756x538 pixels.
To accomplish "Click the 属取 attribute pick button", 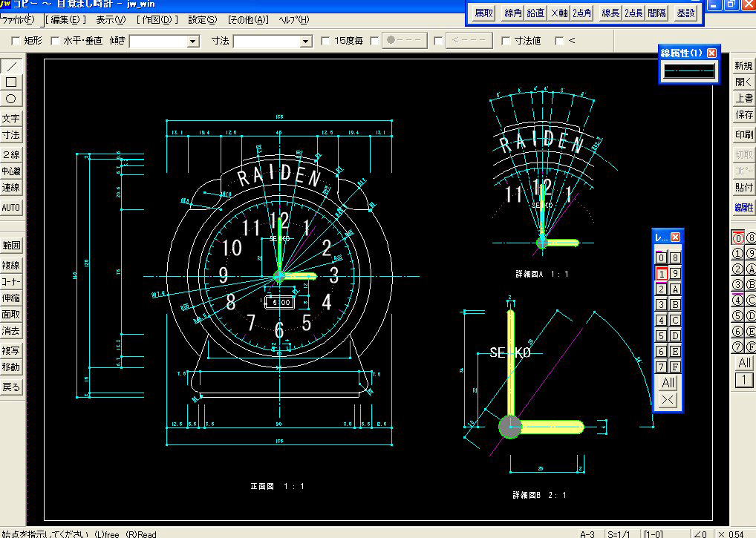I will [x=483, y=13].
